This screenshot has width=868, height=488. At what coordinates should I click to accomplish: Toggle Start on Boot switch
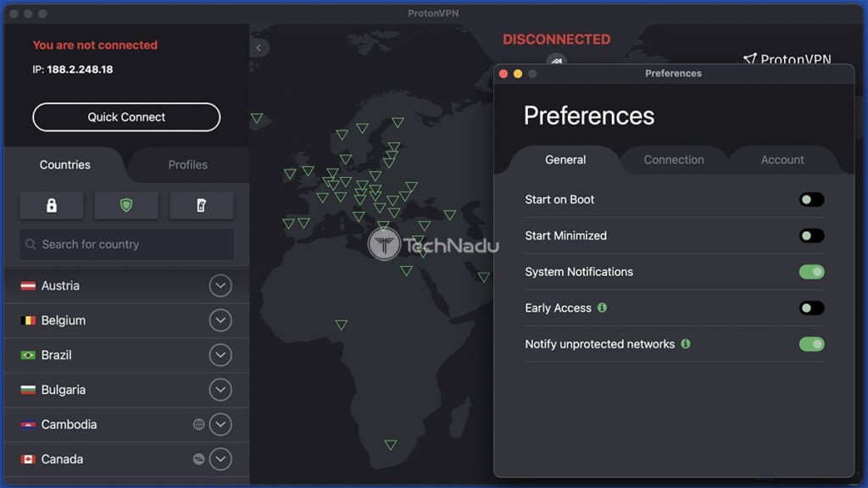[811, 200]
